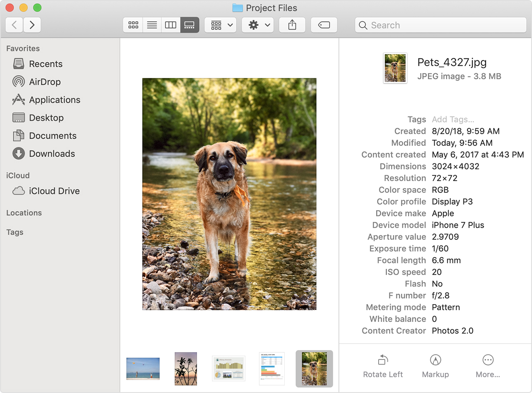Open AirDrop from the sidebar

pyautogui.click(x=44, y=82)
